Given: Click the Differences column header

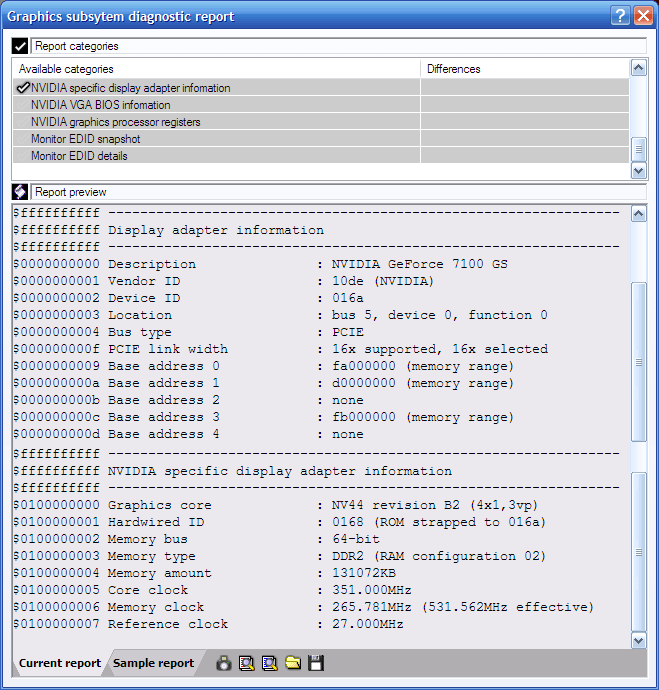Looking at the screenshot, I should click(x=525, y=69).
